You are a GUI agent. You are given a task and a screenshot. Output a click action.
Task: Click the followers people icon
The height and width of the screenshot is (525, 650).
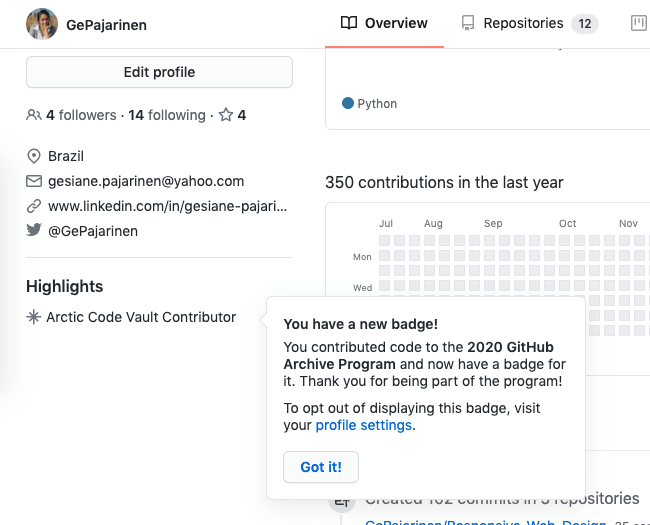[34, 114]
